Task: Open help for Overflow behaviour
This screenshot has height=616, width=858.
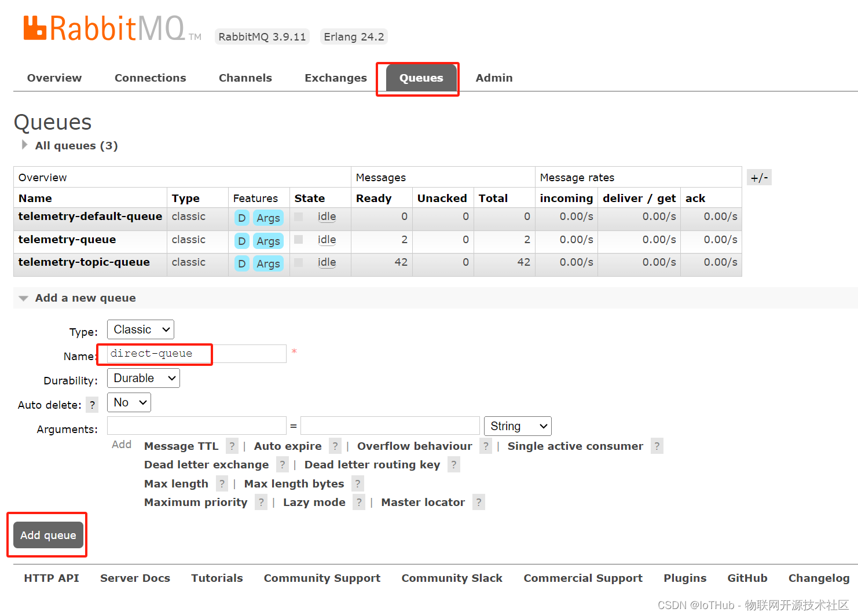Action: point(486,446)
